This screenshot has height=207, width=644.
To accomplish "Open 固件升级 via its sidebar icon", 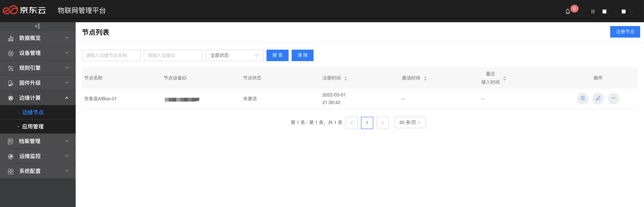I will coord(11,83).
